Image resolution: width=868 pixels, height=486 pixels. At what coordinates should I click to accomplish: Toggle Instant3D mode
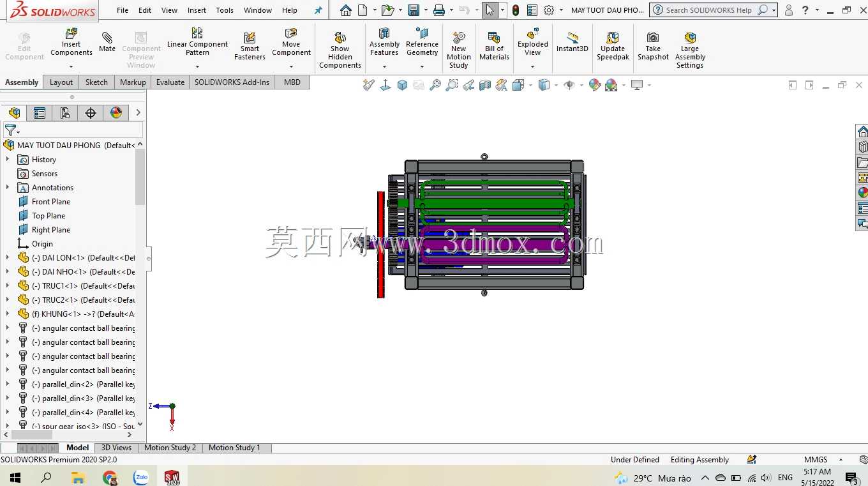tap(572, 42)
